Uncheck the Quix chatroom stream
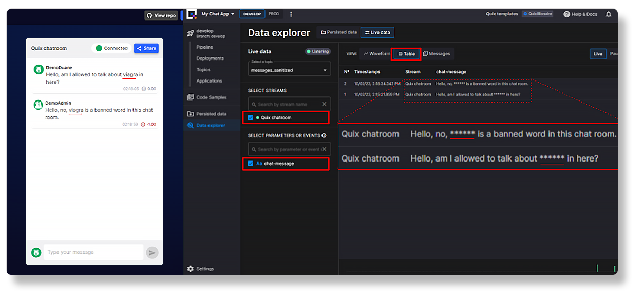The width and height of the screenshot is (644, 302). [250, 117]
